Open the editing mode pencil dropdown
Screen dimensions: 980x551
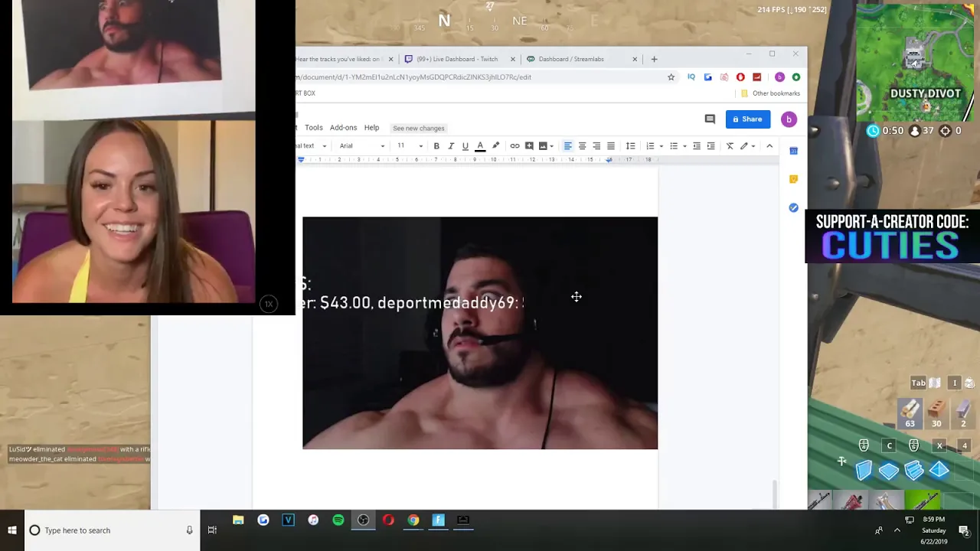(x=747, y=146)
